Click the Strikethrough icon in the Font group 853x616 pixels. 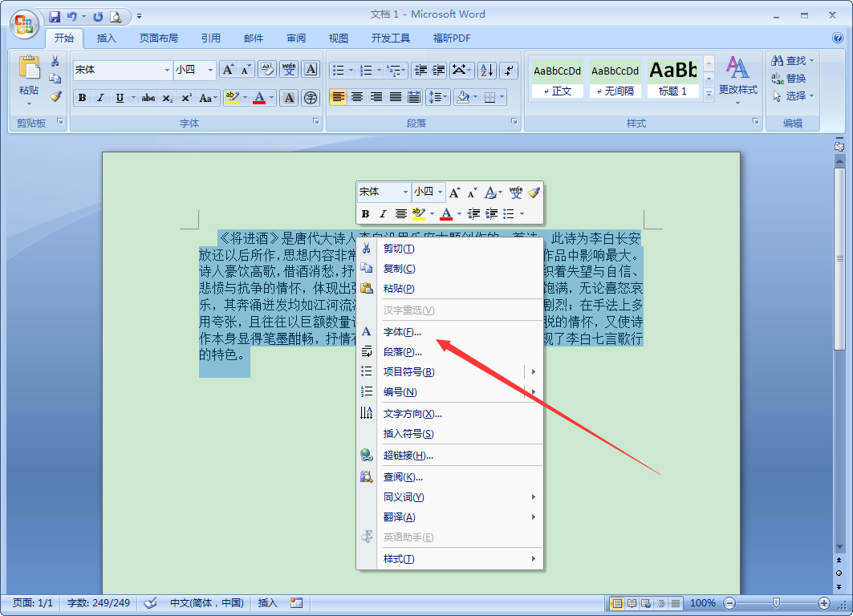point(148,97)
